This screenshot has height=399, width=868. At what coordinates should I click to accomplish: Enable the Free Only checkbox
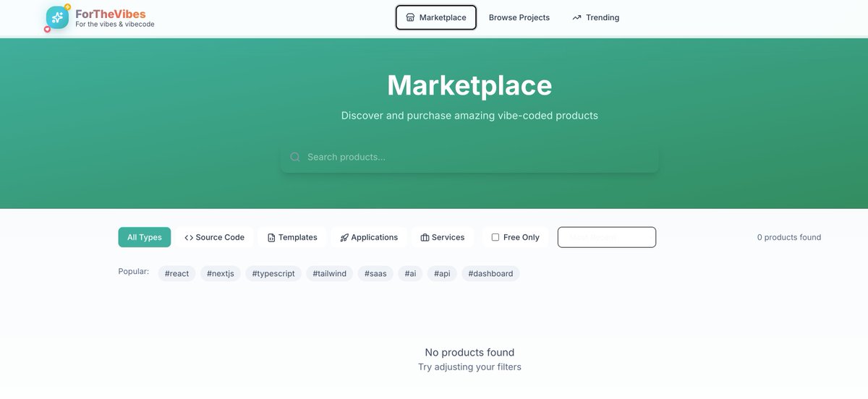495,237
